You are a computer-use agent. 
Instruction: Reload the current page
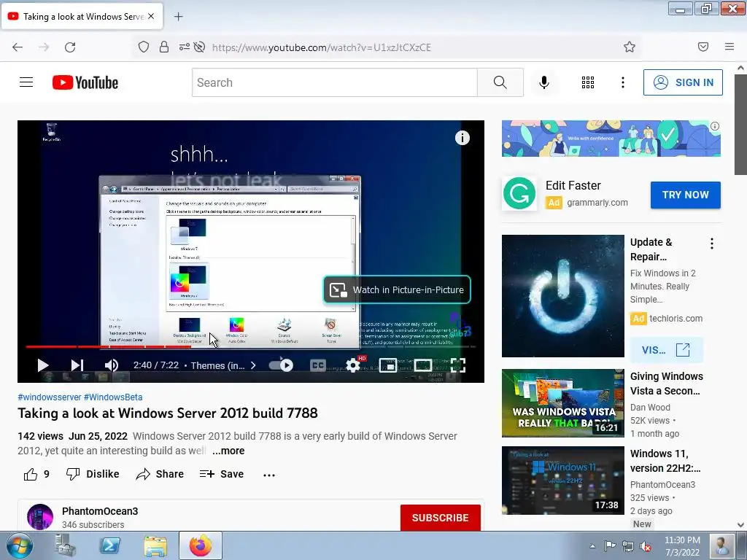click(x=70, y=47)
